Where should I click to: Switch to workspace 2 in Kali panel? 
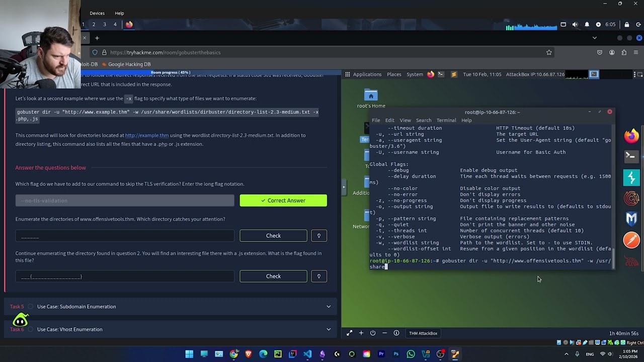pos(94,24)
